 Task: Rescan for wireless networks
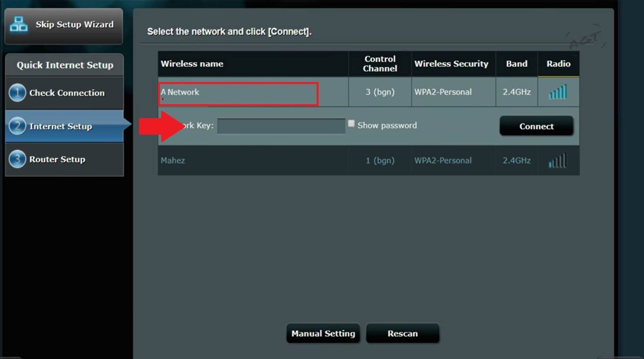[x=403, y=334]
